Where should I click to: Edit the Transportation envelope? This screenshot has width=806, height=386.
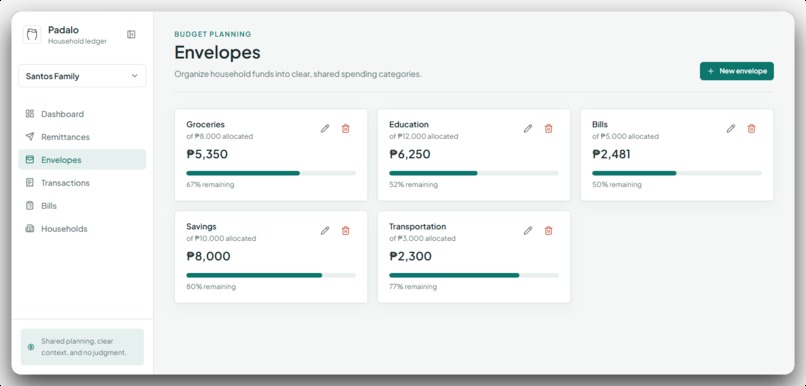click(x=528, y=231)
